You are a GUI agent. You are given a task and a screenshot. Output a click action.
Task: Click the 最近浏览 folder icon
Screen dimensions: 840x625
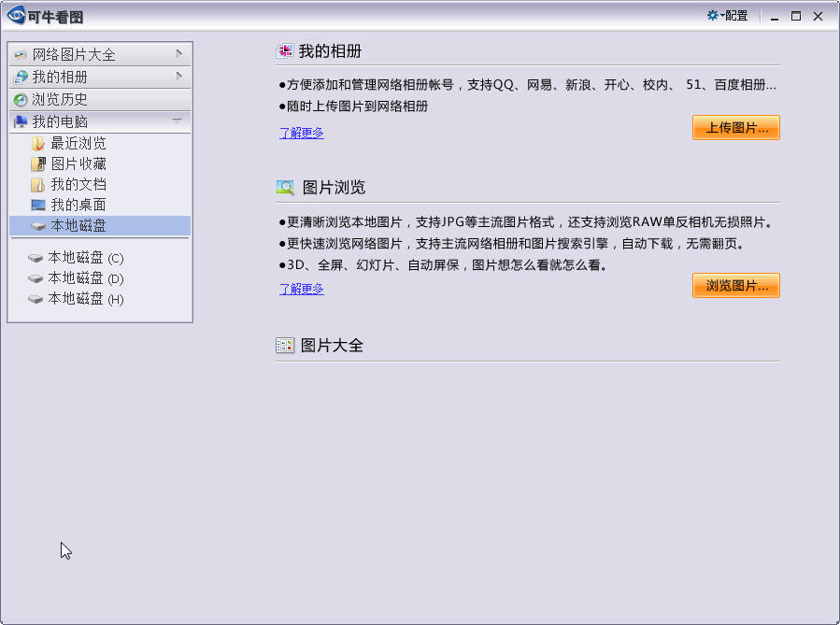click(38, 144)
